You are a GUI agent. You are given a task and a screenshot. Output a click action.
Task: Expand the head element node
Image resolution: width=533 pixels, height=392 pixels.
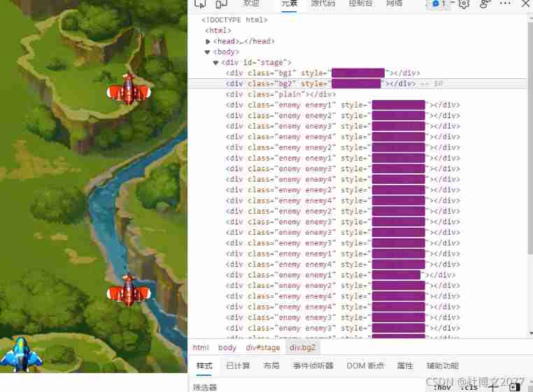[x=208, y=41]
